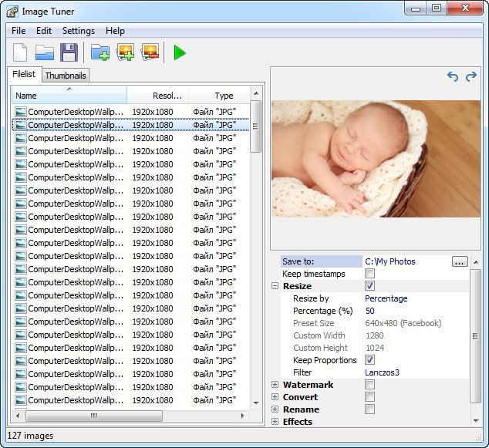Enable the Watermark checkbox
The image size is (489, 448).
370,385
